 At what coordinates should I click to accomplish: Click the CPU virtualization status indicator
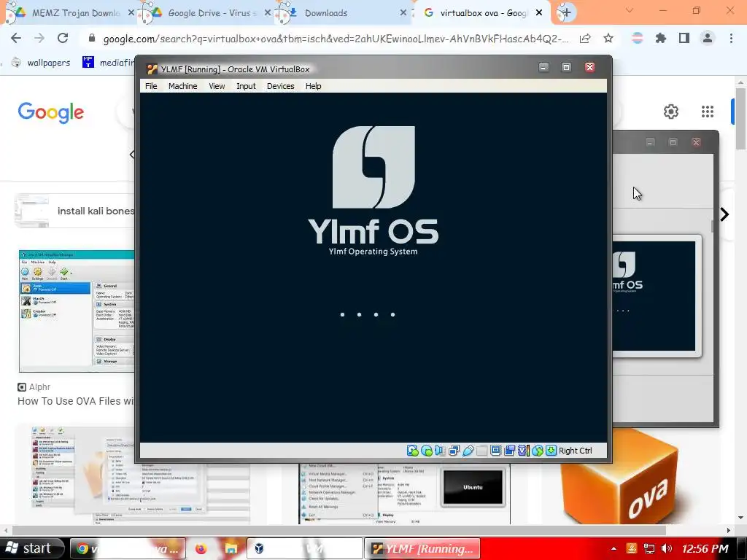tap(524, 451)
